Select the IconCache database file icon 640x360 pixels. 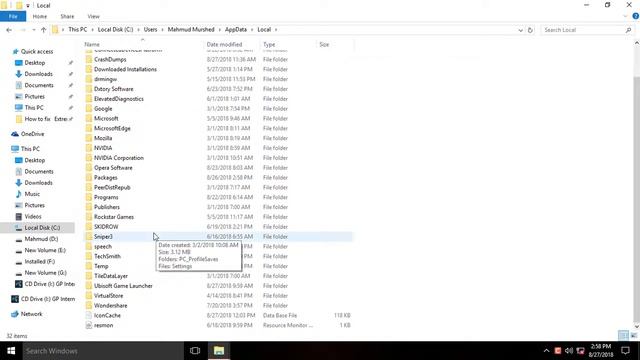[x=89, y=315]
